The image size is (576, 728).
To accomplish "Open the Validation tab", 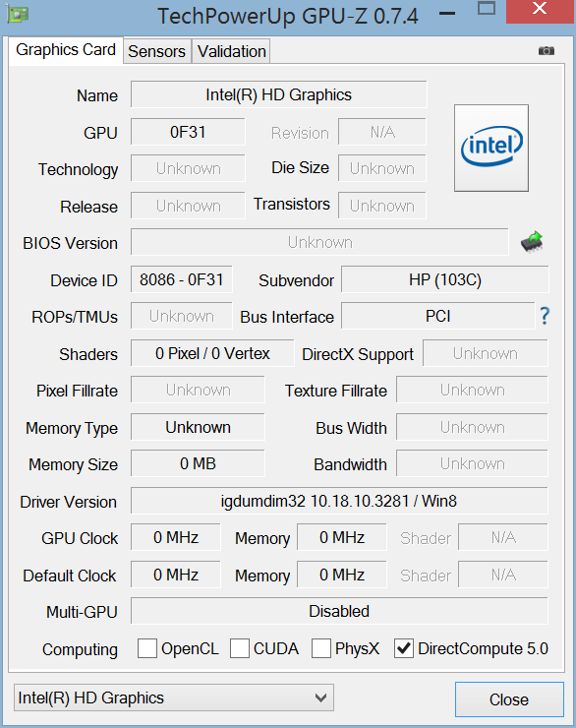I will [231, 51].
